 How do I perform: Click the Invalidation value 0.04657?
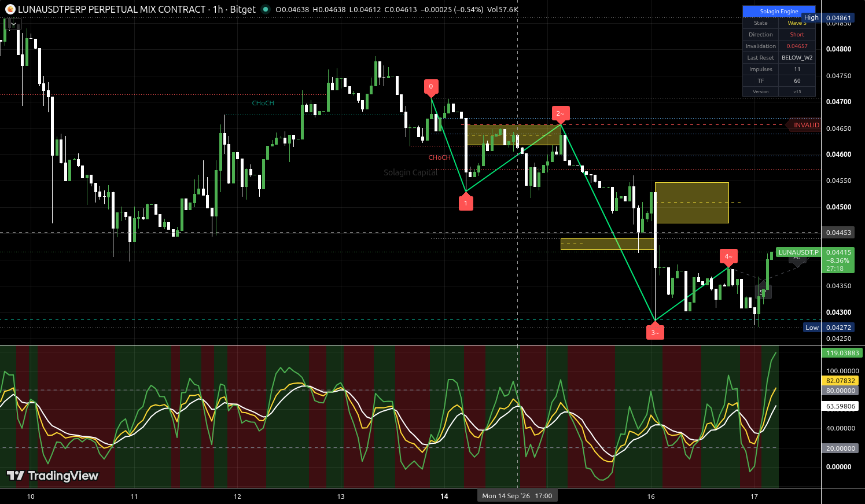[x=797, y=46]
